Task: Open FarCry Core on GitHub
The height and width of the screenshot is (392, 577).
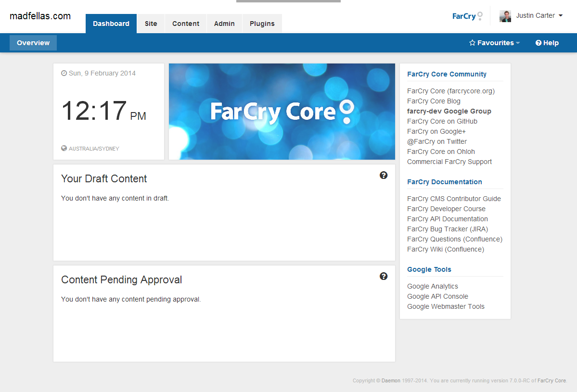Action: (x=442, y=121)
